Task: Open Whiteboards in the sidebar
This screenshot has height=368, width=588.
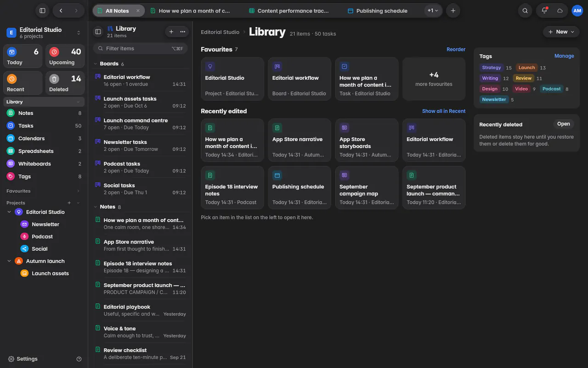Action: tap(44, 164)
